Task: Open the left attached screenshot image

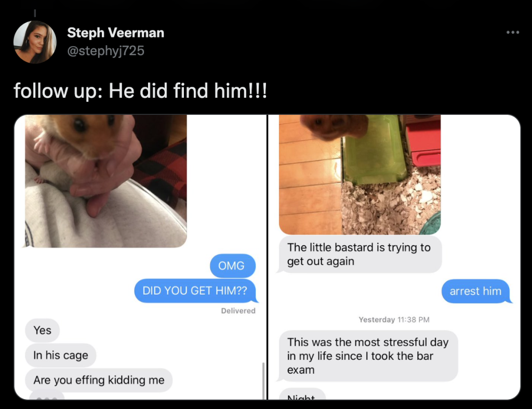Action: coord(140,257)
